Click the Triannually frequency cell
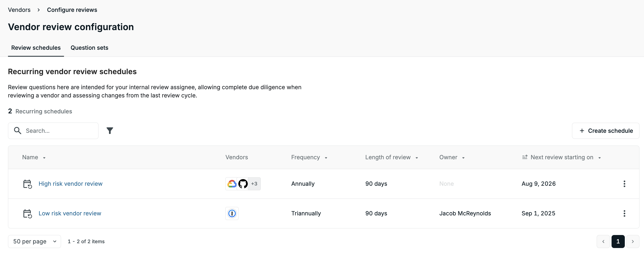 click(306, 214)
